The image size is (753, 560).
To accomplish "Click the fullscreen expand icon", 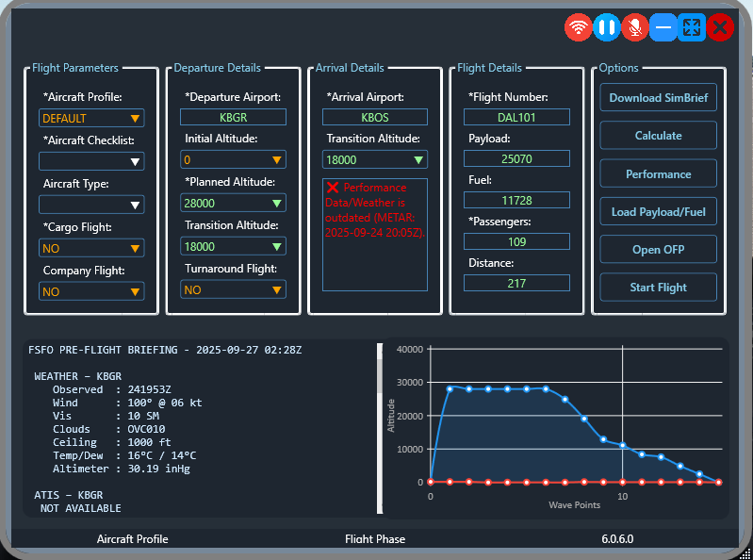I will pos(692,27).
